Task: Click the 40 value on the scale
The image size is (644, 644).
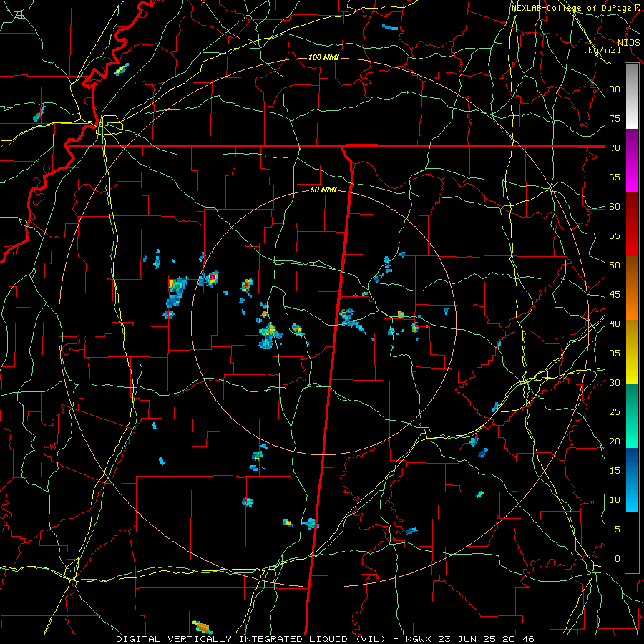Action: 615,324
